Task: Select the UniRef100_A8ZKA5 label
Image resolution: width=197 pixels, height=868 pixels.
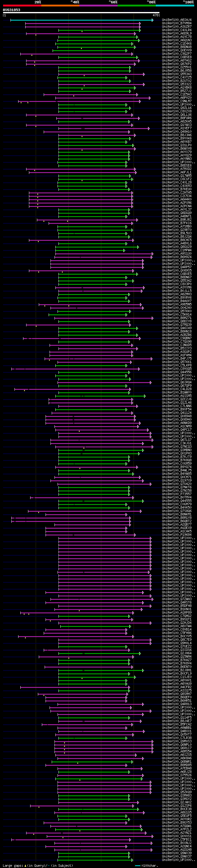Action: (x=177, y=121)
